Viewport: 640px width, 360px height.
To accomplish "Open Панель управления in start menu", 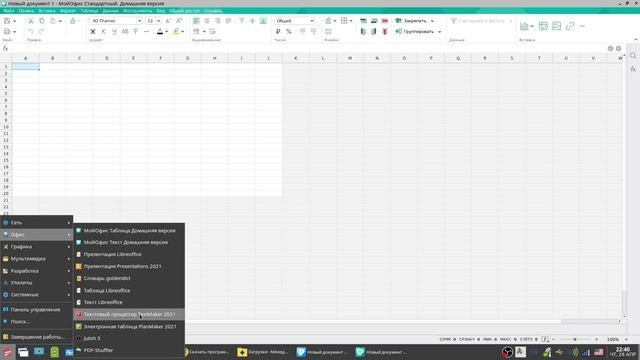I will [37, 310].
